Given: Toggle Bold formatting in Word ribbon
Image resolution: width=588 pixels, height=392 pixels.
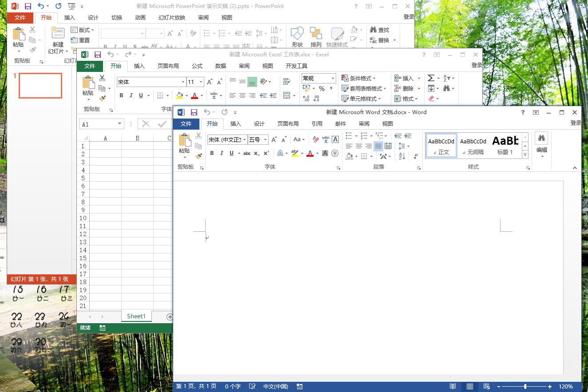Looking at the screenshot, I should coord(212,153).
